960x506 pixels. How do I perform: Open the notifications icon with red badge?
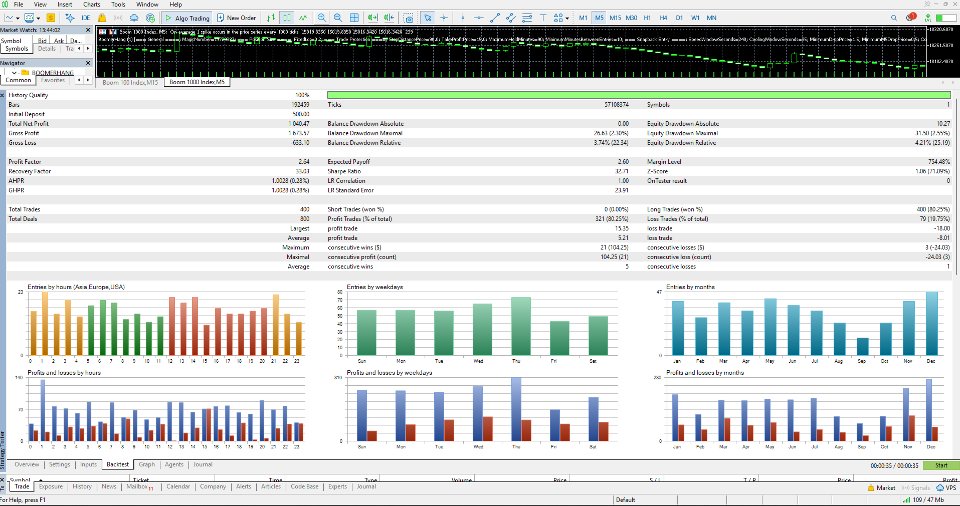(911, 17)
